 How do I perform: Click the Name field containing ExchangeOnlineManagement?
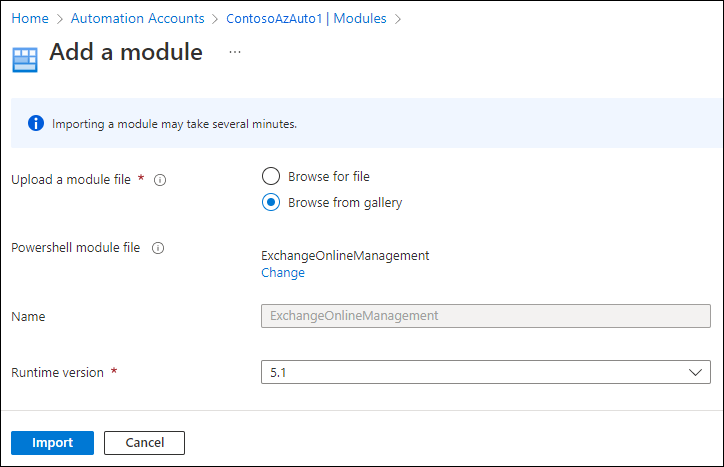coord(485,316)
